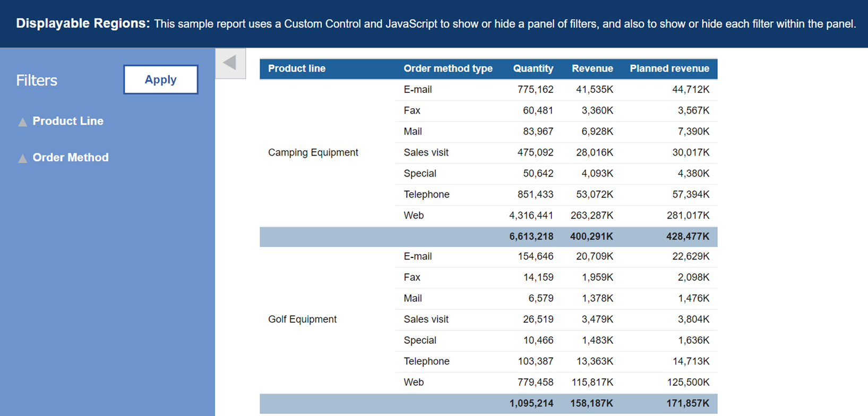The image size is (868, 416).
Task: Collapse the filters panel with the arrow
Action: [x=230, y=63]
